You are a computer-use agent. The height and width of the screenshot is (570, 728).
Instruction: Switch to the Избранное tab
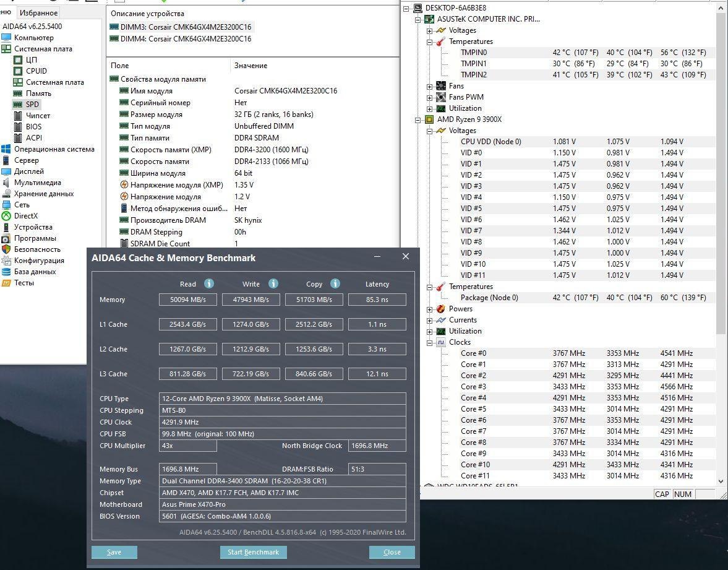(38, 12)
